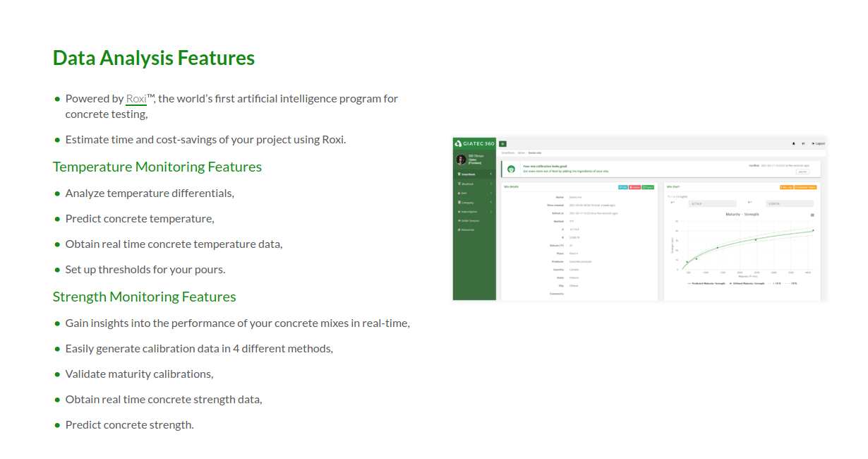This screenshot has height=459, width=868.
Task: Click the green calibration badge icon in alert
Action: (511, 169)
